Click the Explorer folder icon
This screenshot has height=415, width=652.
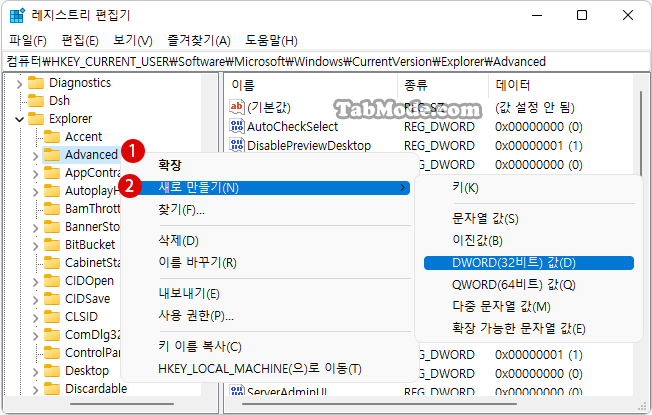coord(36,119)
